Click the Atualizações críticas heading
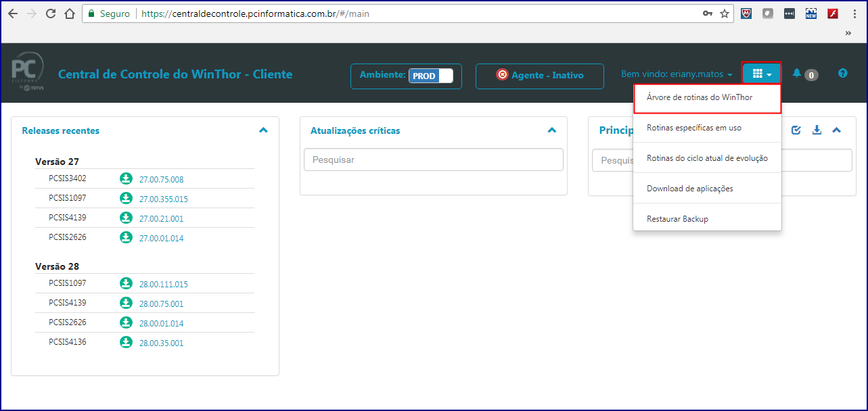 point(355,130)
